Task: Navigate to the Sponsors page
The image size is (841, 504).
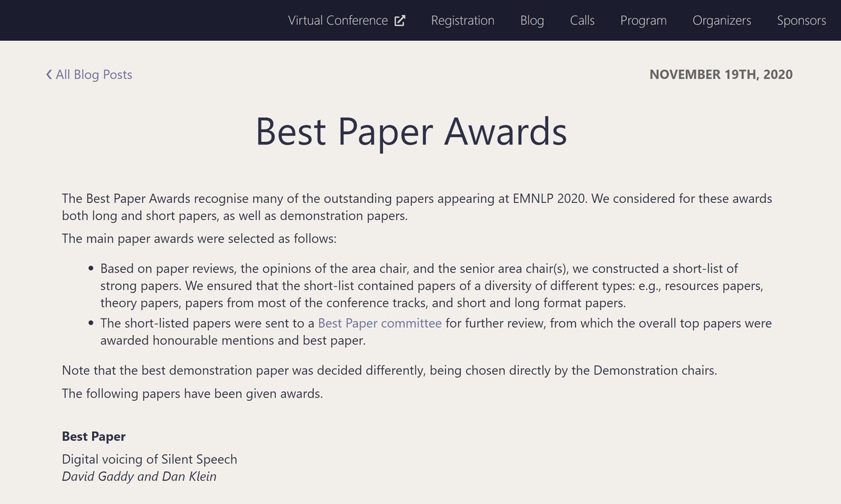Action: (x=801, y=20)
